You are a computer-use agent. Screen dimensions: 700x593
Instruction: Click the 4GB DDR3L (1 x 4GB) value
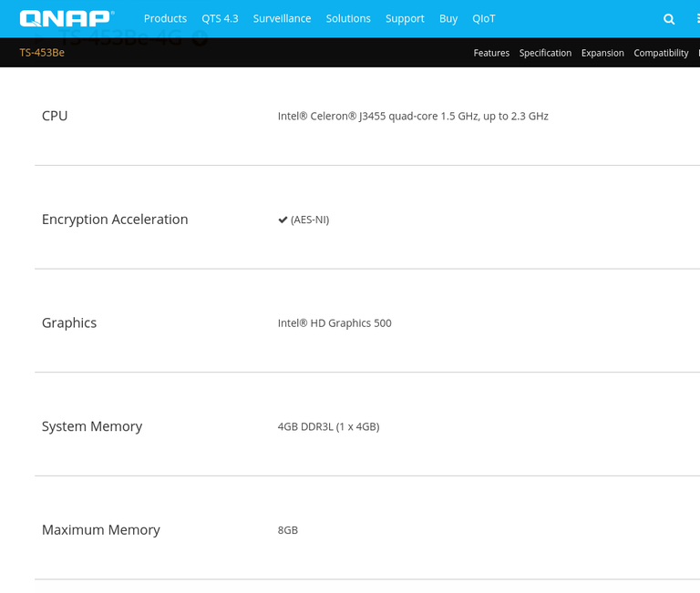point(328,427)
